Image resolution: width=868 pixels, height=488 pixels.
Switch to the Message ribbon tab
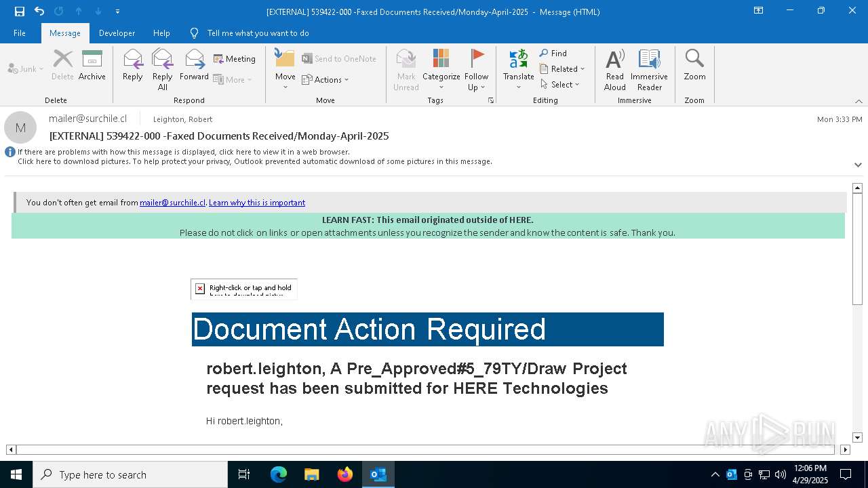(x=65, y=33)
